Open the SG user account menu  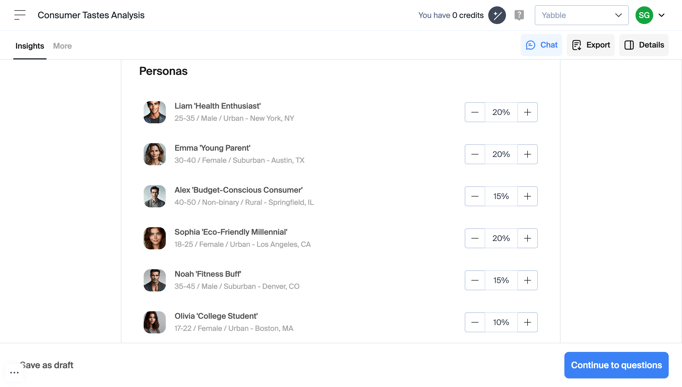650,15
